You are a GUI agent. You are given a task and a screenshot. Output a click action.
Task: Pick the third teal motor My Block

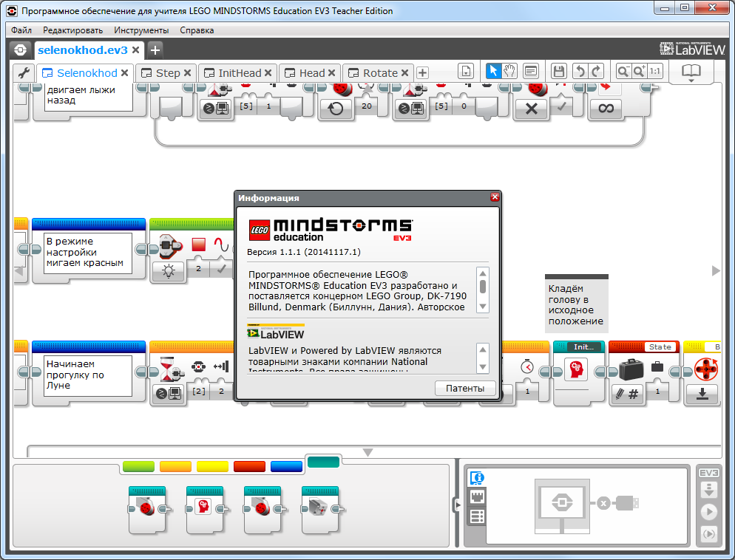click(262, 511)
